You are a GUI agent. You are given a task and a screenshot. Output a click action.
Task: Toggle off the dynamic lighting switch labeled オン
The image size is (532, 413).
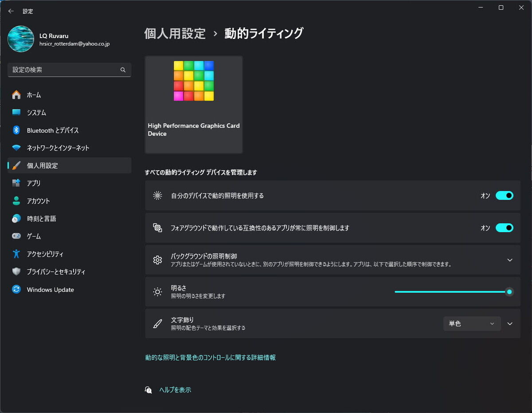[x=505, y=195]
